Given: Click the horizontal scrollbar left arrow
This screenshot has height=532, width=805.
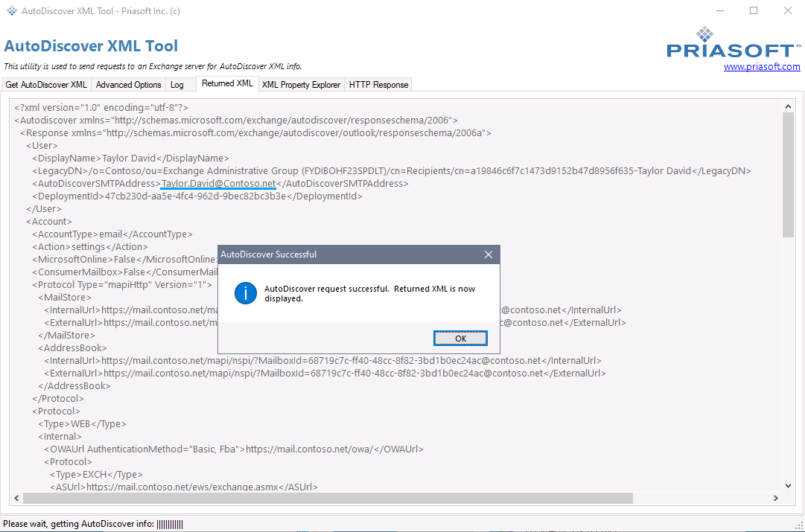Looking at the screenshot, I should (x=16, y=498).
